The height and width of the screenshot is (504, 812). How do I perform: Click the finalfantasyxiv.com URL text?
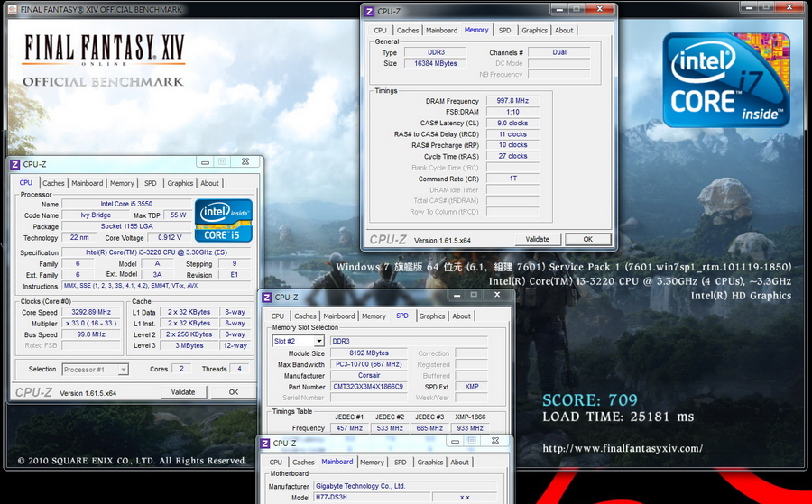click(x=623, y=449)
